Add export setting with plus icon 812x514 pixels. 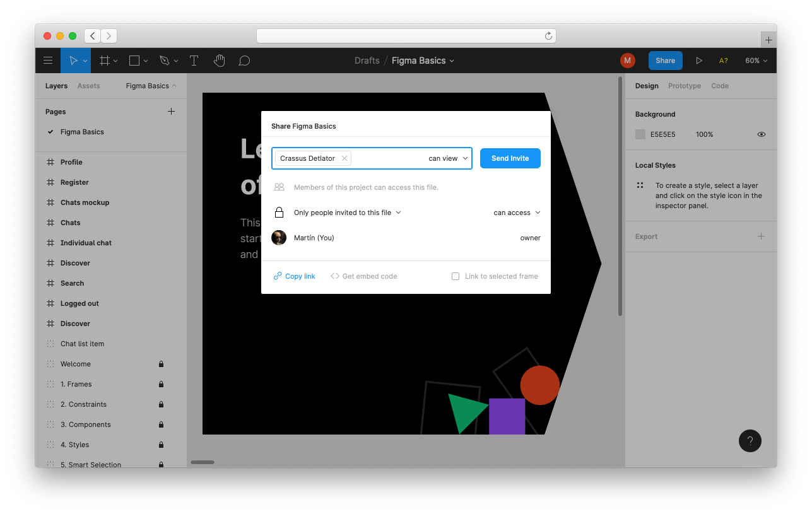click(x=761, y=237)
